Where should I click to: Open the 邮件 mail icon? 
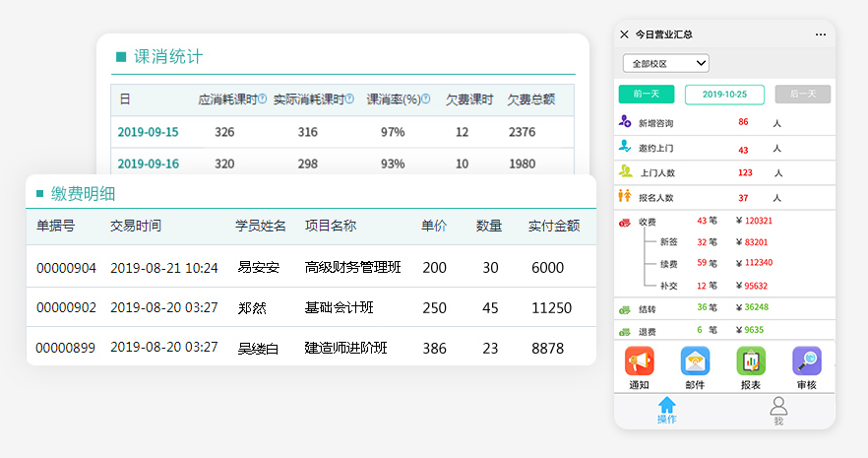(695, 361)
